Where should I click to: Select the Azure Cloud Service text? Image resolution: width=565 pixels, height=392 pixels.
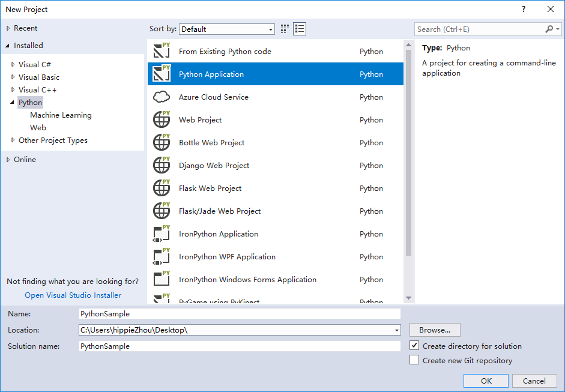214,97
